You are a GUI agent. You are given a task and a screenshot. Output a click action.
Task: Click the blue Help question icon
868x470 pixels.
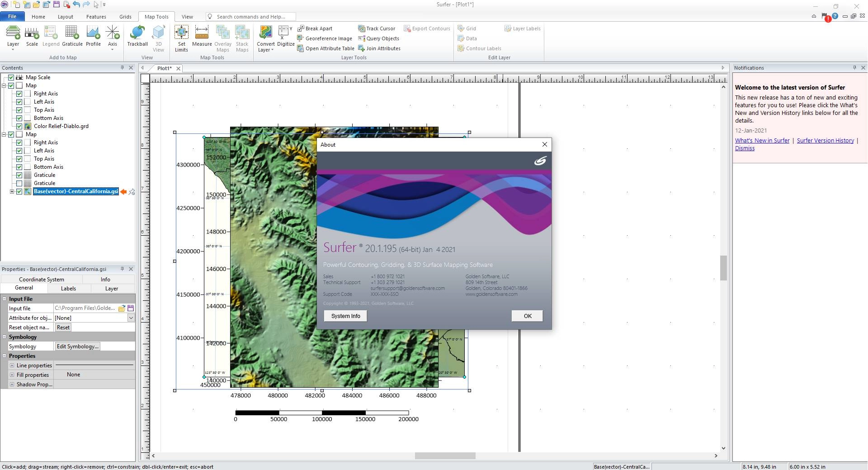point(835,16)
